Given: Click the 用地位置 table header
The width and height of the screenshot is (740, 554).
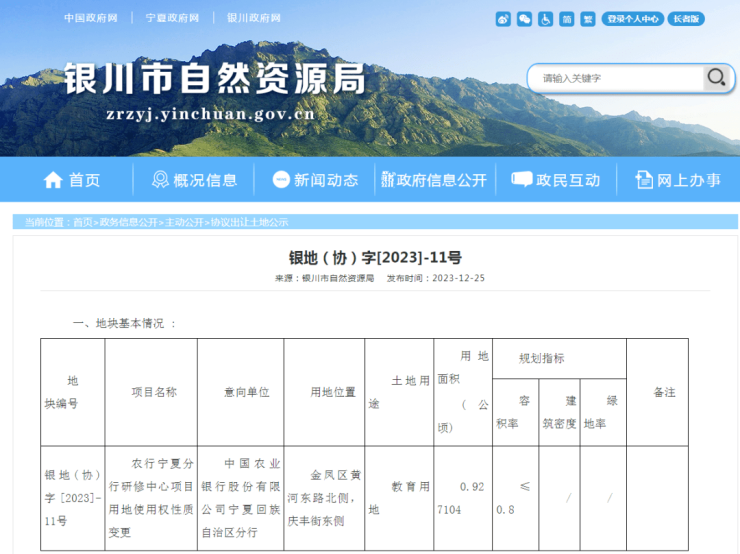Looking at the screenshot, I should pyautogui.click(x=333, y=392).
